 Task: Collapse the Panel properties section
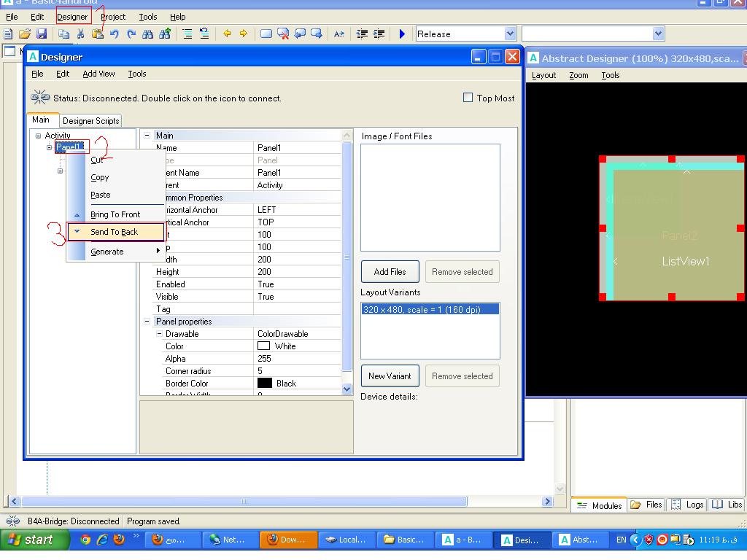click(x=147, y=322)
